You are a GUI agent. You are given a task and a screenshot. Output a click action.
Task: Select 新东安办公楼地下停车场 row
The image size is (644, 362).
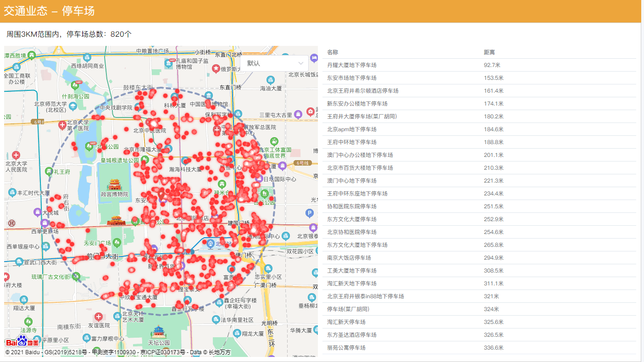[x=479, y=104]
